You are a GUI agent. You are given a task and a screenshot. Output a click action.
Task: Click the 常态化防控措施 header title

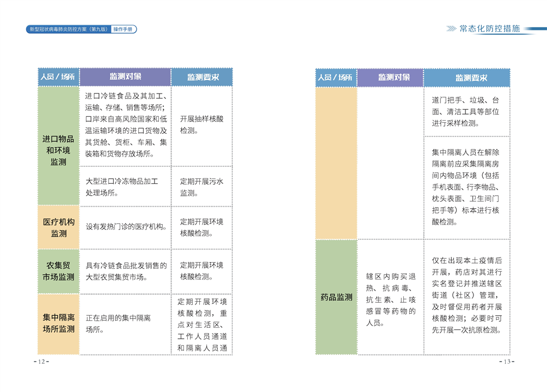tap(489, 29)
